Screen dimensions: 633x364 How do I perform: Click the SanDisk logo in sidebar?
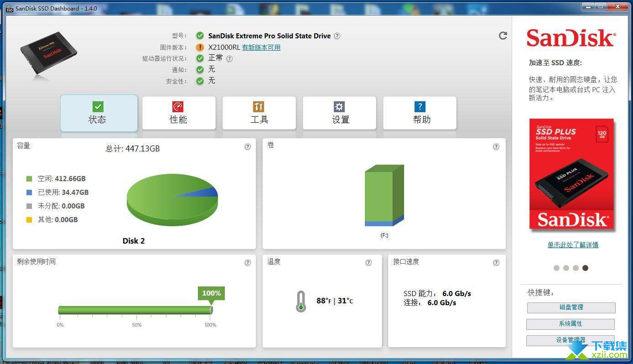click(x=571, y=38)
